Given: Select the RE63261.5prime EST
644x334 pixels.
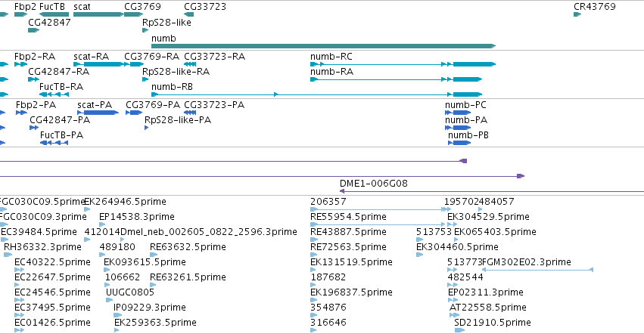Looking at the screenshot, I should [x=153, y=285].
